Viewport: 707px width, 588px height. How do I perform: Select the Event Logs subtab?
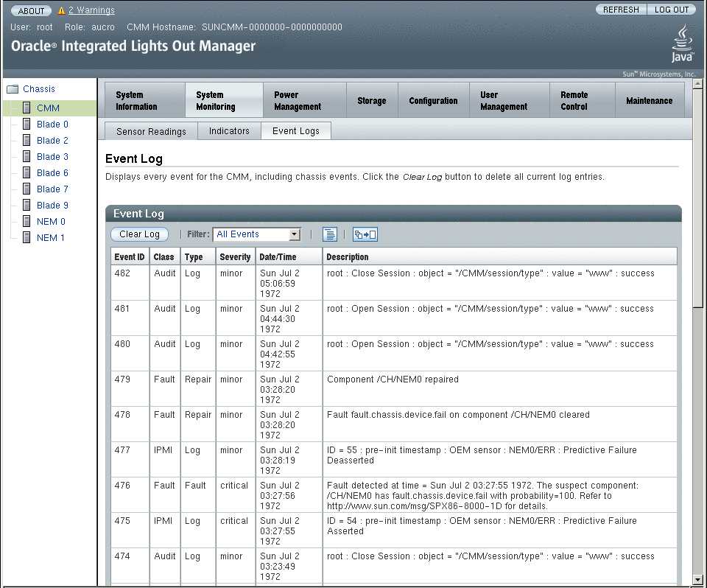(296, 131)
